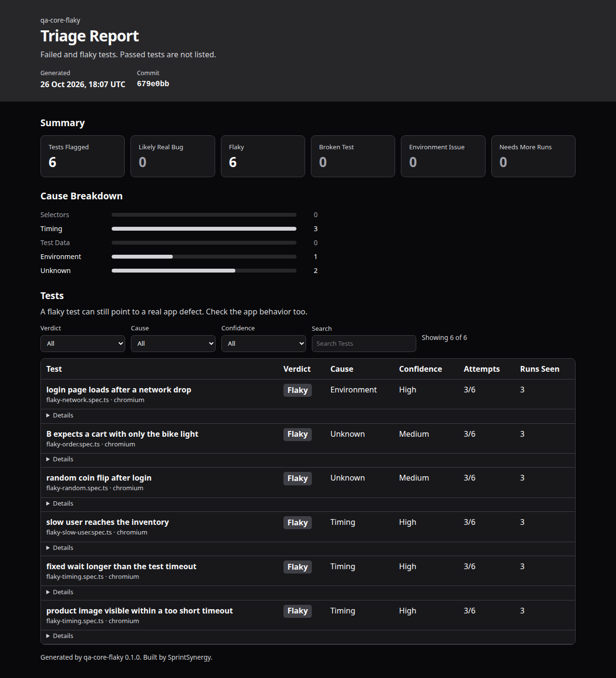Click Flaky badge on slow user row
Viewport: 616px width, 678px height.
pyautogui.click(x=297, y=523)
